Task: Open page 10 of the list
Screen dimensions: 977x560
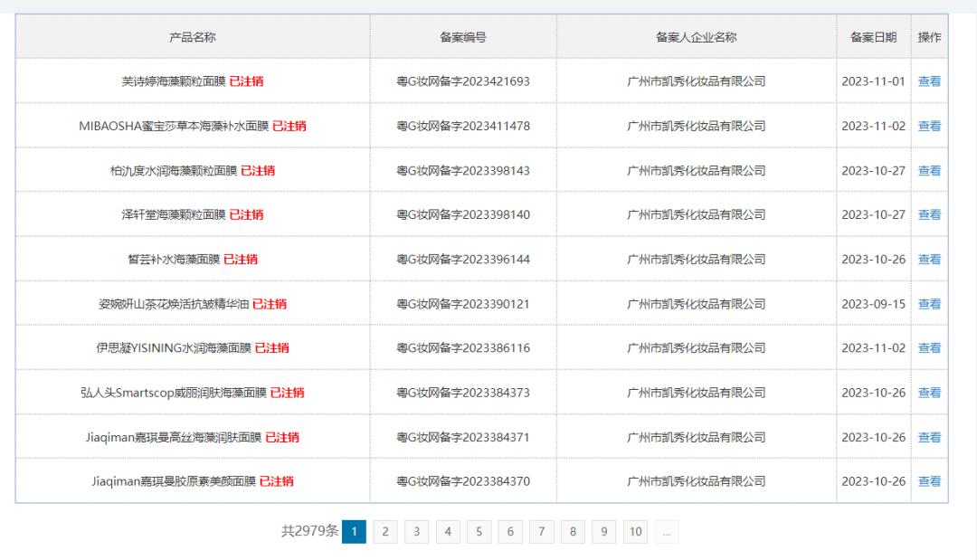Action: point(635,532)
